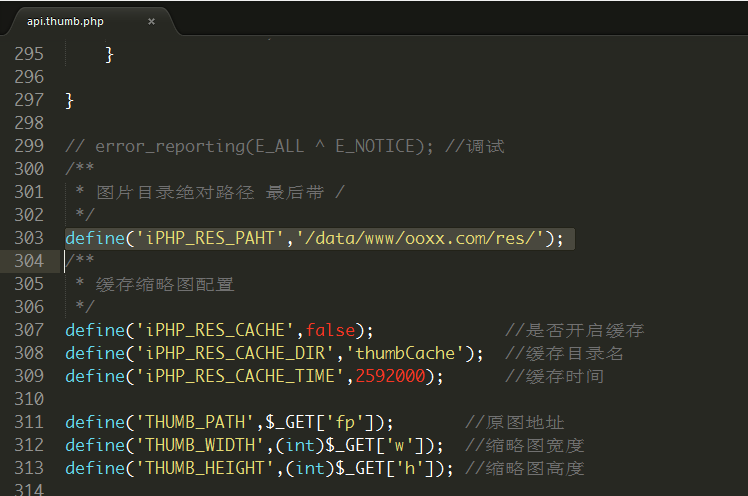Click the (int) cast on line 312
The width and height of the screenshot is (748, 496).
[x=300, y=445]
